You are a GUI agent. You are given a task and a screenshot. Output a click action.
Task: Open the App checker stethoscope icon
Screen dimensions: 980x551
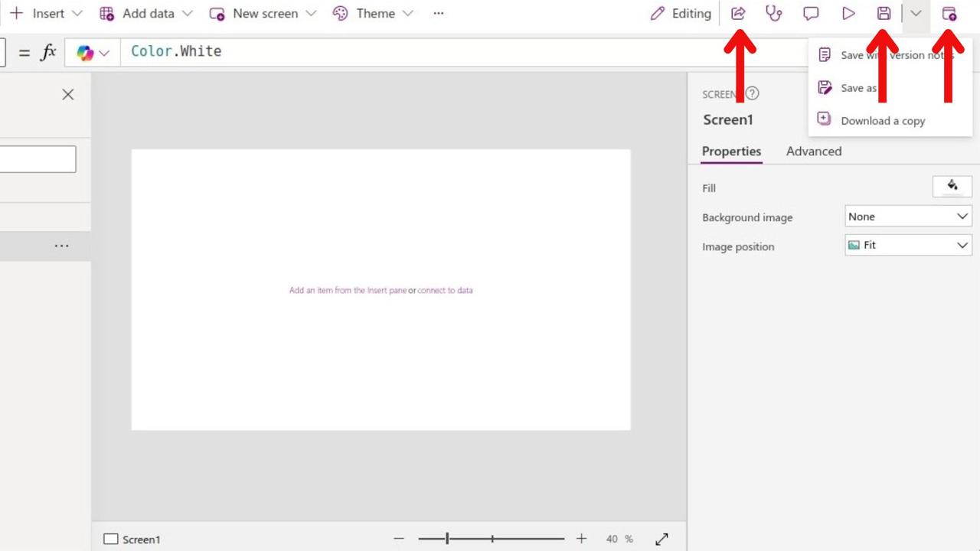(774, 14)
